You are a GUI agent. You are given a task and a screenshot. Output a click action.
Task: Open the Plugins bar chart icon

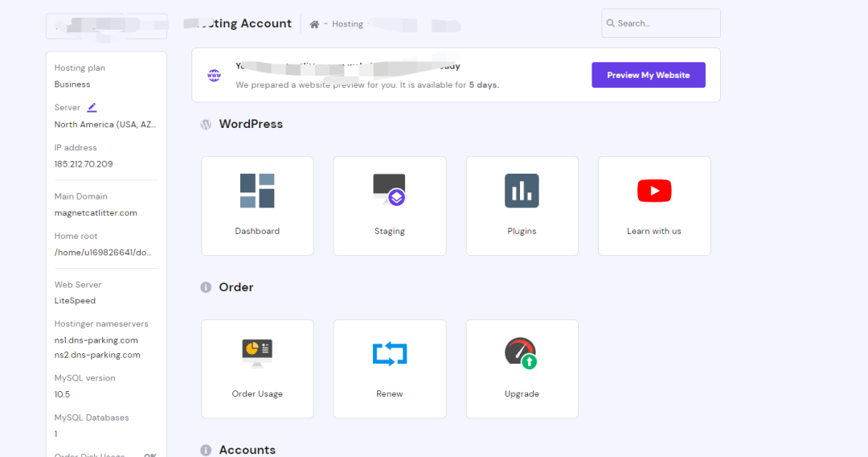point(522,191)
